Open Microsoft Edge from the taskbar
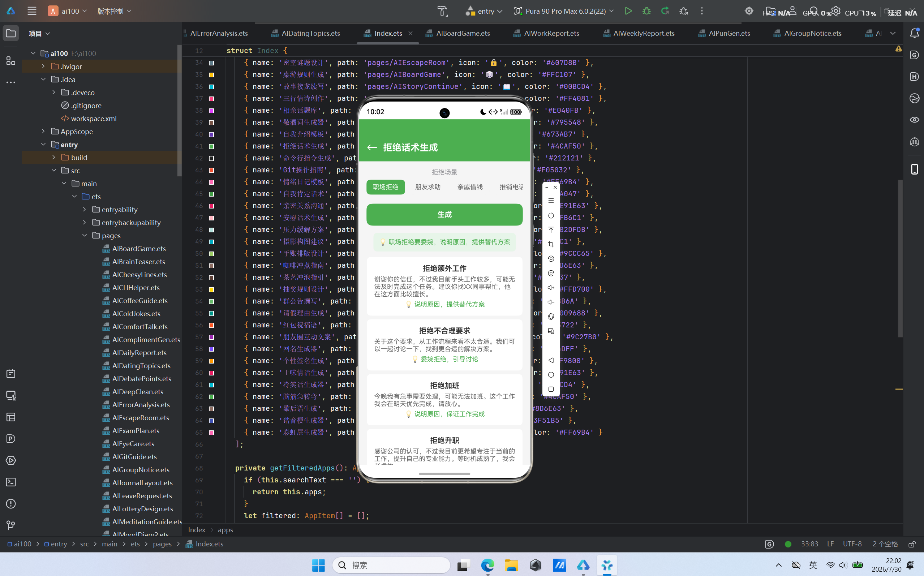This screenshot has width=924, height=576. [x=487, y=565]
